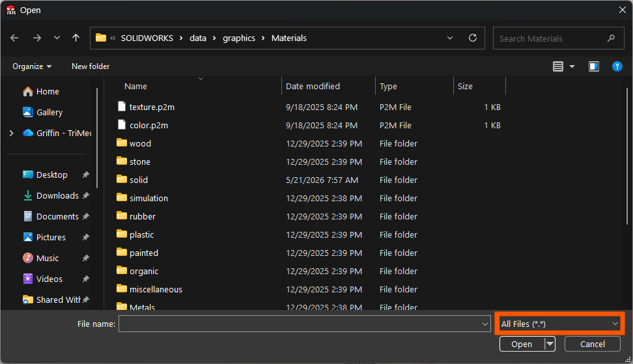Screen dimensions: 633x364
Task: Click the file list vertical scrollbar
Action: click(627, 156)
